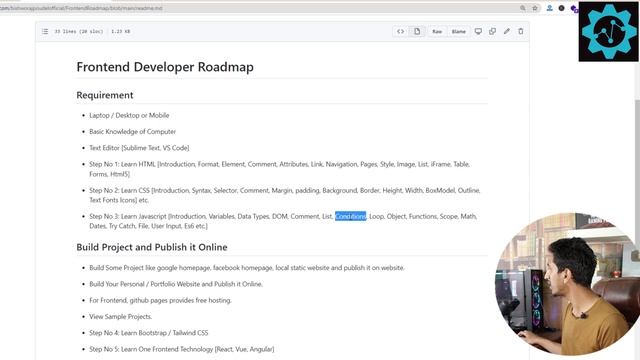The height and width of the screenshot is (360, 640).
Task: Click the '33 lines (20 sloc)' file info
Action: (79, 31)
